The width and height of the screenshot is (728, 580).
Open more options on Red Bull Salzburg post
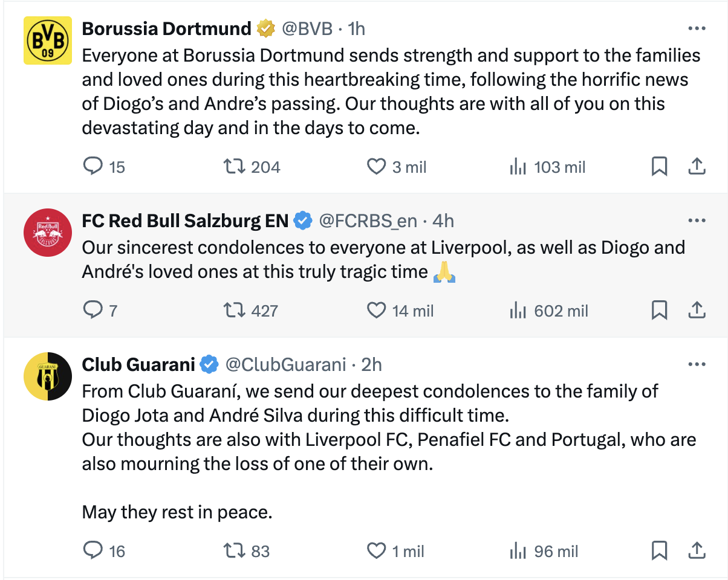[697, 221]
